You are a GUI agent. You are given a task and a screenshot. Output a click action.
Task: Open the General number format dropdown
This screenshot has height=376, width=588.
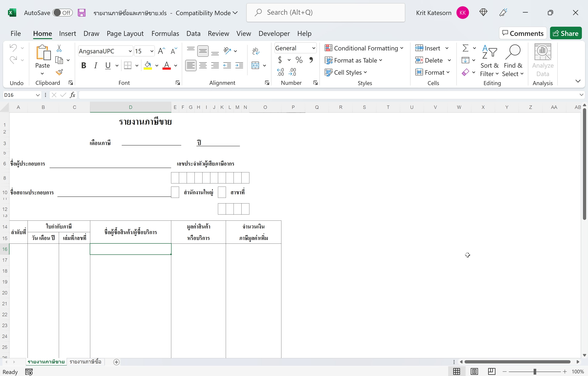(314, 48)
